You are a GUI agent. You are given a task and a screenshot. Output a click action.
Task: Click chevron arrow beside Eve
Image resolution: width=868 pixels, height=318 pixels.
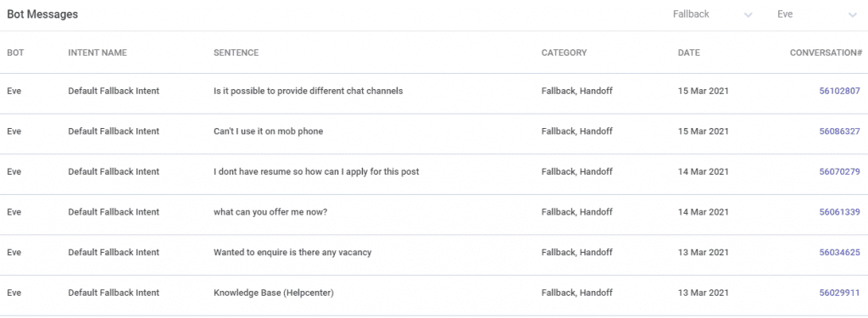pyautogui.click(x=853, y=15)
